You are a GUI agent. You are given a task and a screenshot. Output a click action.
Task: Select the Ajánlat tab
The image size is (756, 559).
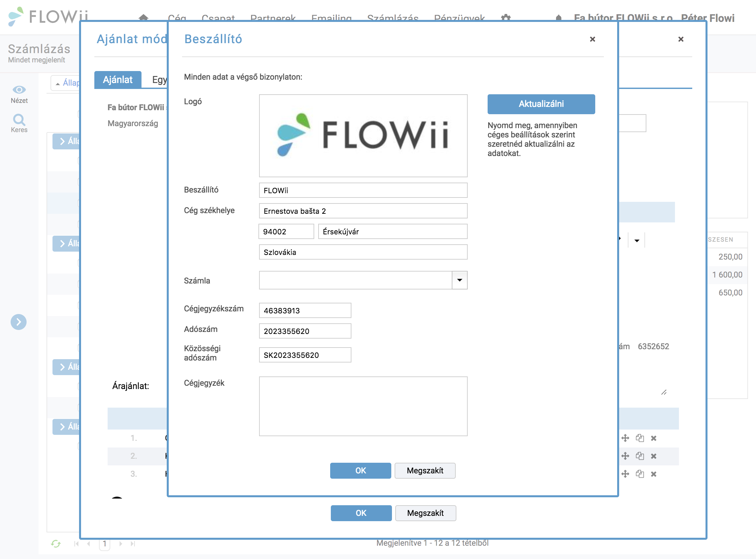pos(118,80)
